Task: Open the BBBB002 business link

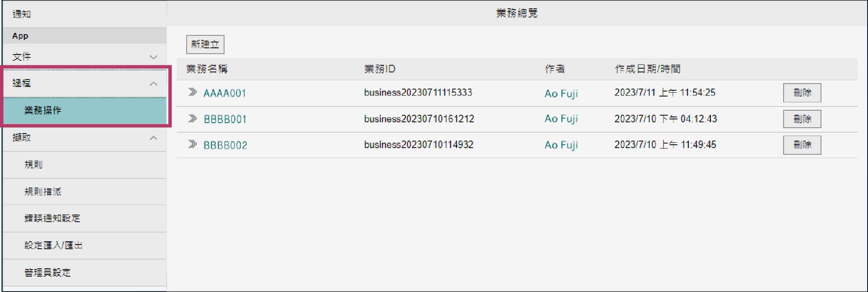Action: (225, 145)
